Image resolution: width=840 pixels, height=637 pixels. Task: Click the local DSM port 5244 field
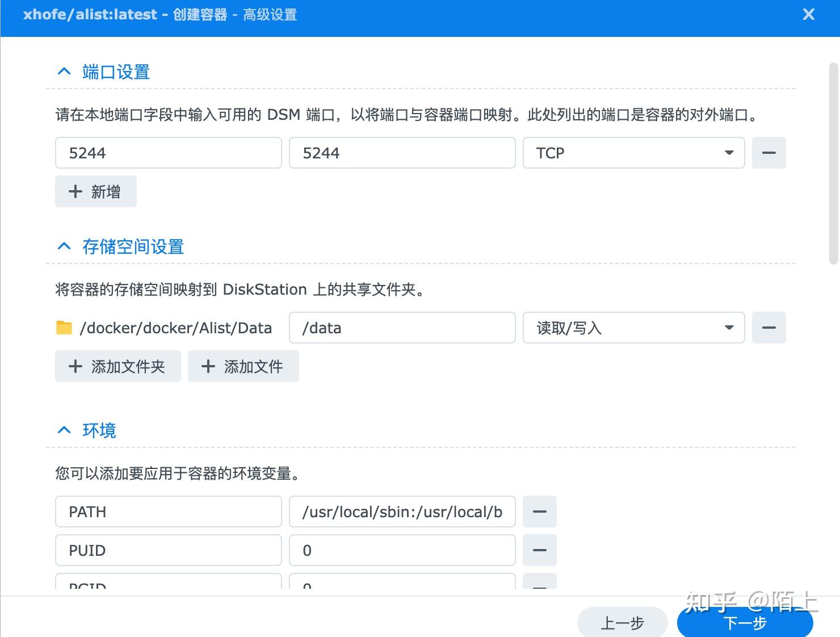coord(168,153)
